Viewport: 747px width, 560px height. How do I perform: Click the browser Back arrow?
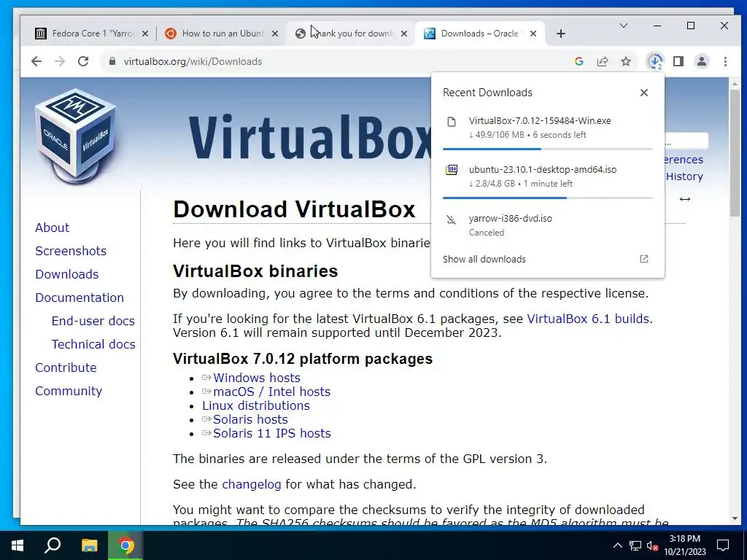36,61
